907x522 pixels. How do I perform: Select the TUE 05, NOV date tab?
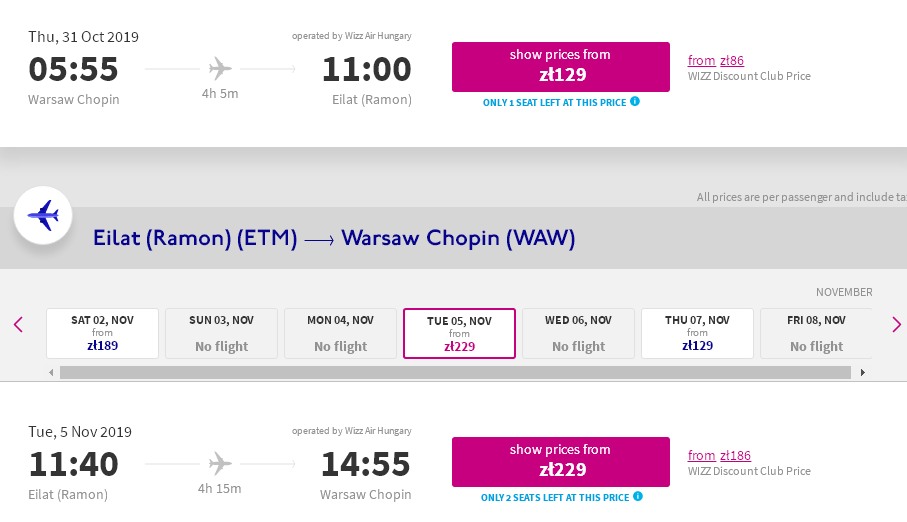[459, 333]
